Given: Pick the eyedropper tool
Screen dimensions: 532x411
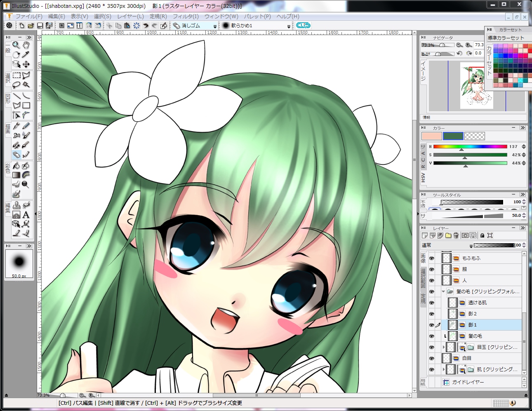Looking at the screenshot, I should tap(26, 54).
